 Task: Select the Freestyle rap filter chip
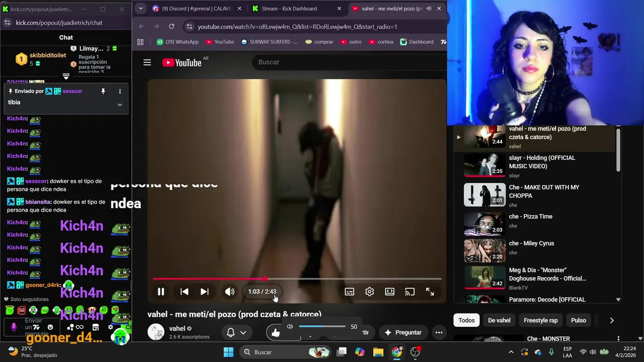541,320
